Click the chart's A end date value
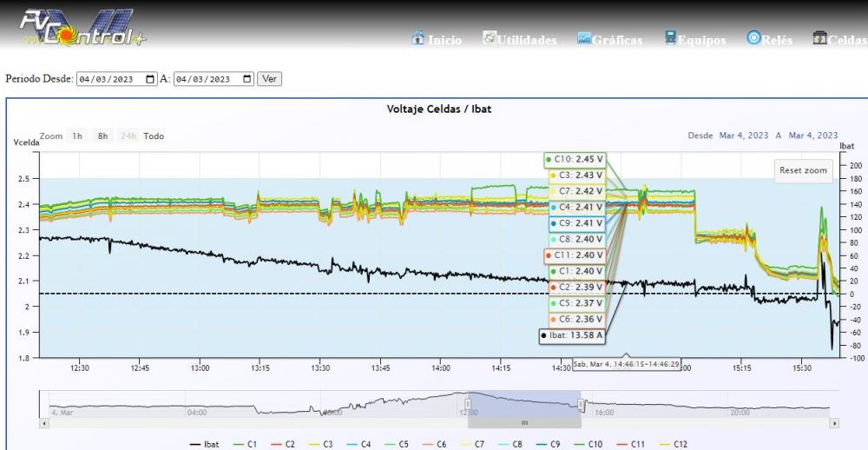Viewport: 868px width, 450px height. click(x=813, y=136)
